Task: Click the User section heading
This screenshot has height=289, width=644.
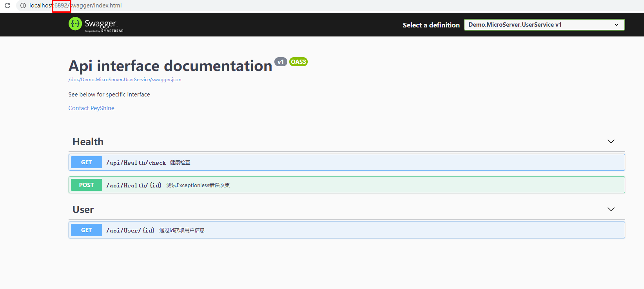Action: coord(83,209)
